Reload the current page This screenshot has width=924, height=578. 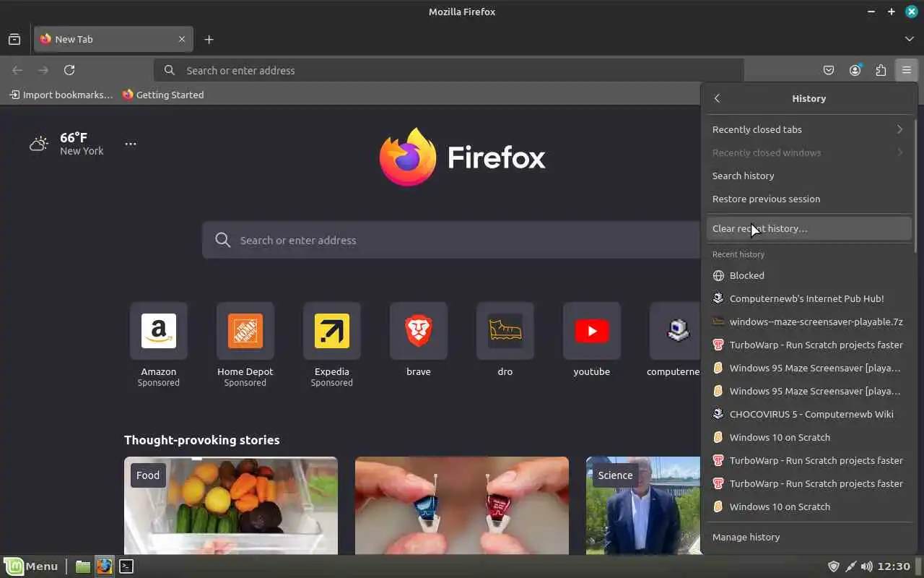click(69, 70)
